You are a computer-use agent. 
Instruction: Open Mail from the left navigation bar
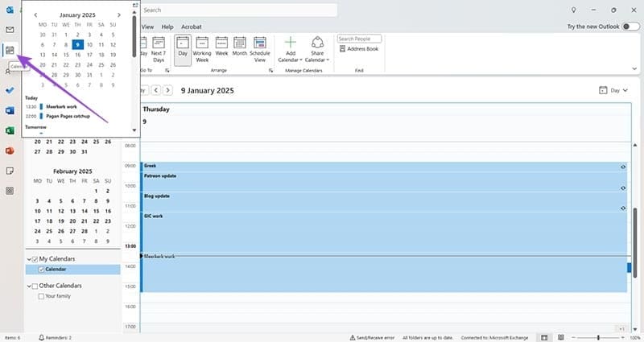[10, 30]
